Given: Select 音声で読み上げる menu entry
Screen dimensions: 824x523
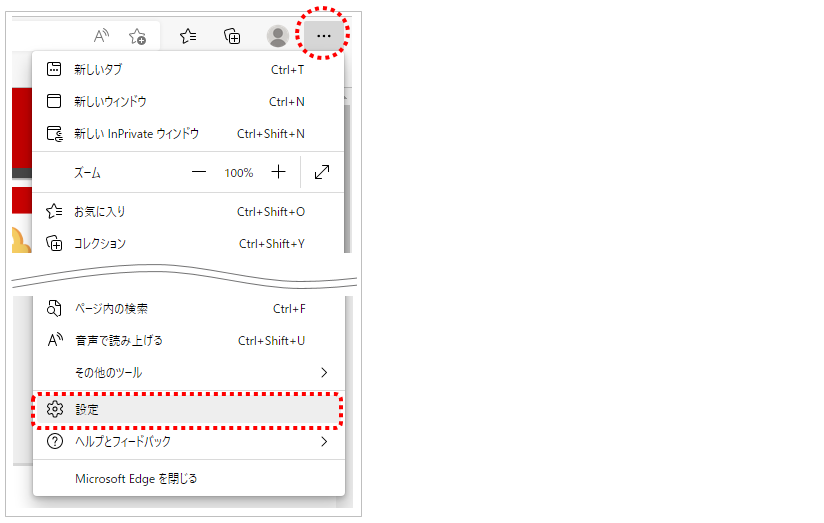Looking at the screenshot, I should coord(118,341).
